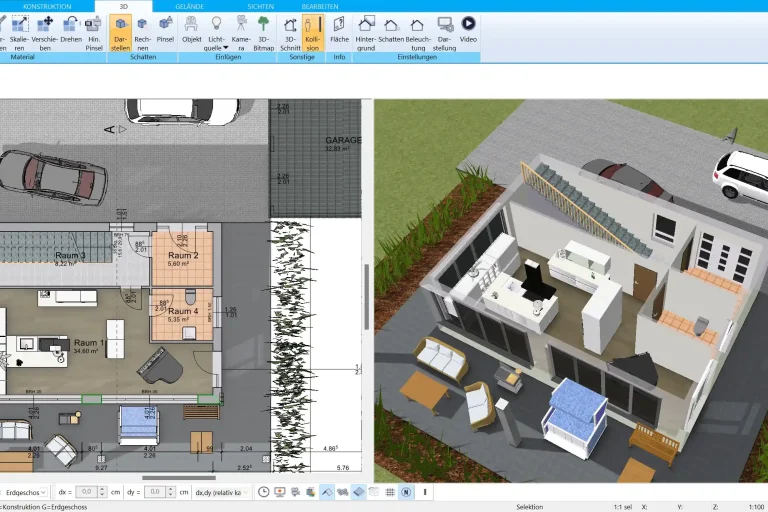Open the BEARBEITEN tab
This screenshot has width=768, height=512.
pyautogui.click(x=320, y=6)
